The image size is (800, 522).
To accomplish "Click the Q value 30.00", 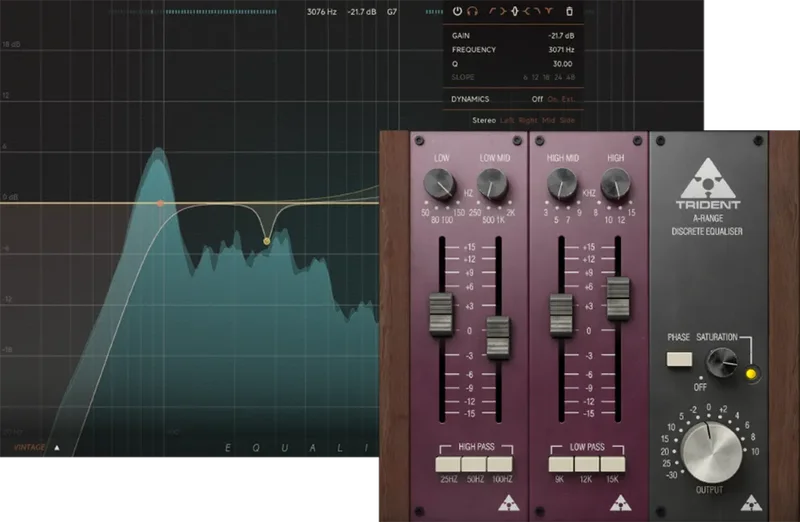I will (x=563, y=64).
